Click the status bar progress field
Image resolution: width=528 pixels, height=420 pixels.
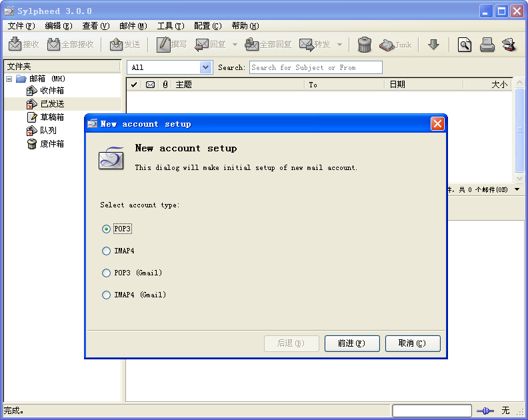[431, 411]
